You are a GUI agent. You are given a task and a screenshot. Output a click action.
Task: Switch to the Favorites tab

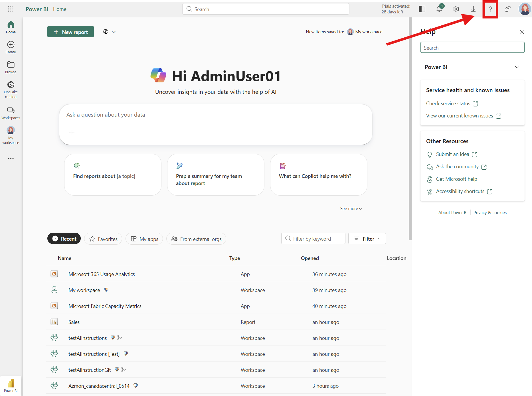tap(103, 239)
